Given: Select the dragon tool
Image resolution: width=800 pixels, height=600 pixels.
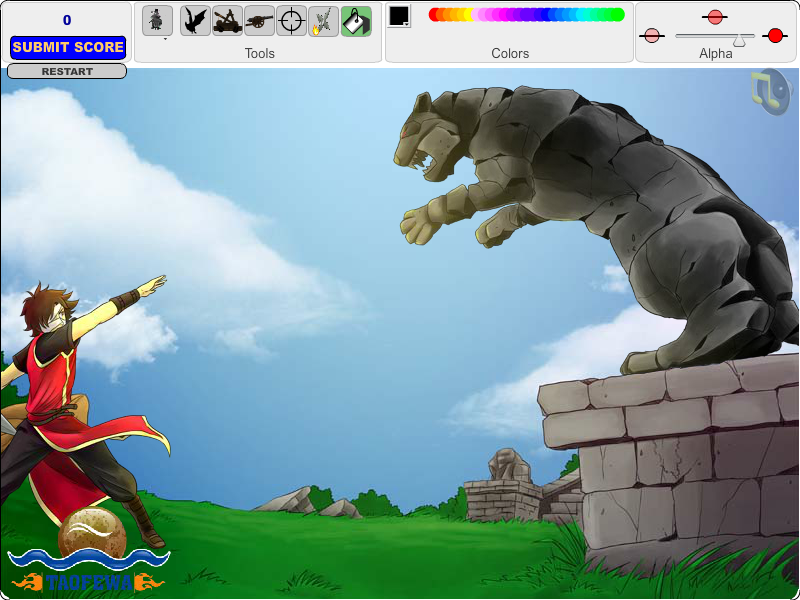Looking at the screenshot, I should click(195, 21).
